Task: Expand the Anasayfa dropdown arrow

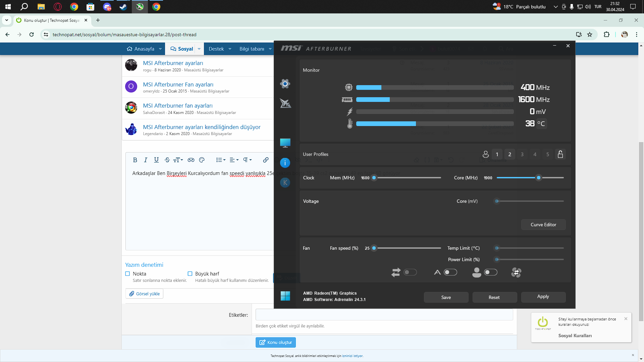Action: tap(160, 49)
